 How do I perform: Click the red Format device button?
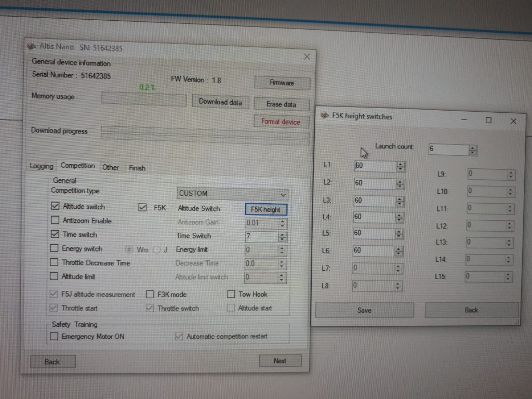[281, 122]
